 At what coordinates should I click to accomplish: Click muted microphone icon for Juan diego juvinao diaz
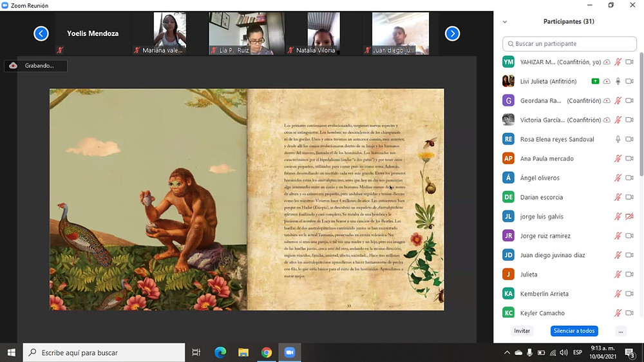[618, 255]
